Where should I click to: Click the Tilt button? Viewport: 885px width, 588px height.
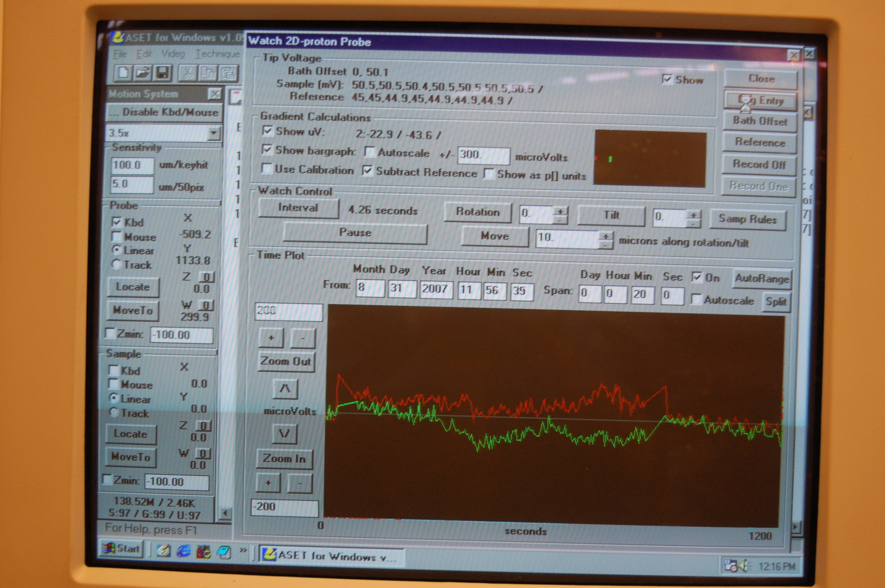(x=611, y=216)
